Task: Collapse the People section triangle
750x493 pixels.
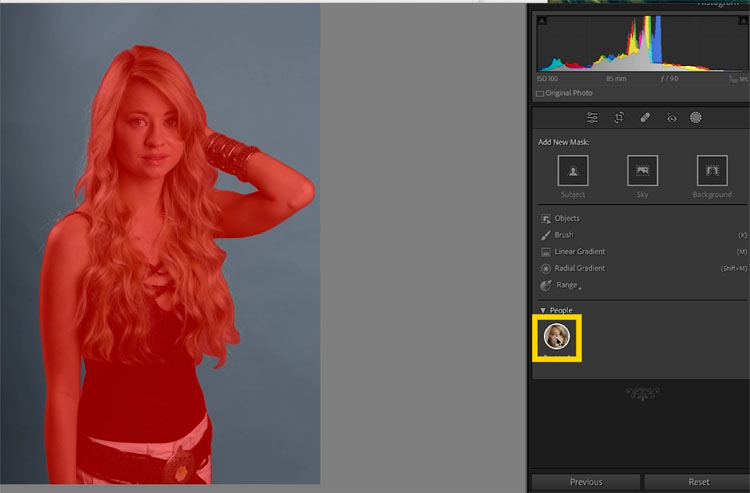Action: pos(542,310)
